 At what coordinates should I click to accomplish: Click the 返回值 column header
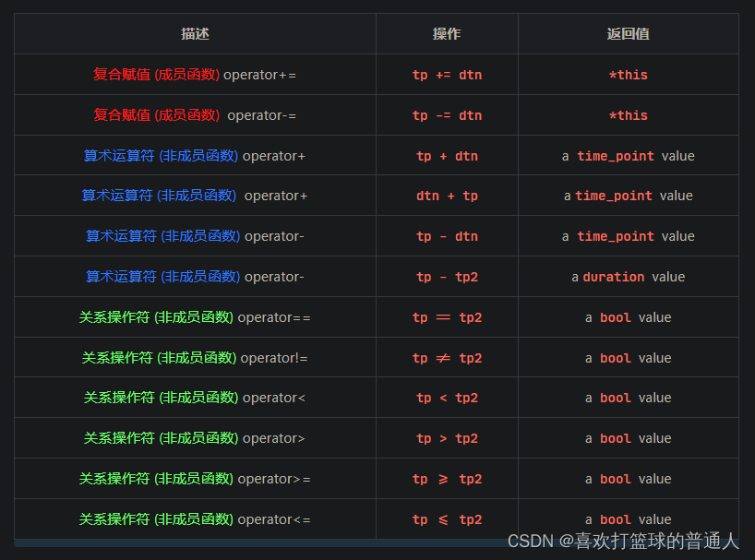point(628,34)
